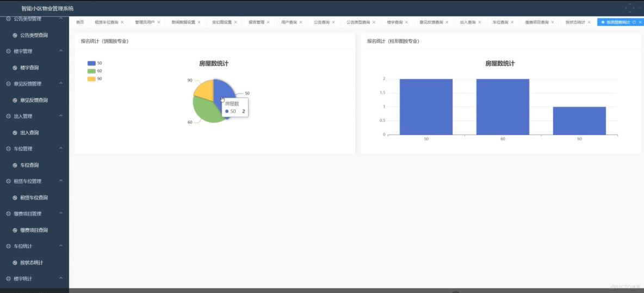The image size is (644, 293).
Task: Collapse the 缴费项目管理 menu group chevron
Action: click(x=61, y=213)
